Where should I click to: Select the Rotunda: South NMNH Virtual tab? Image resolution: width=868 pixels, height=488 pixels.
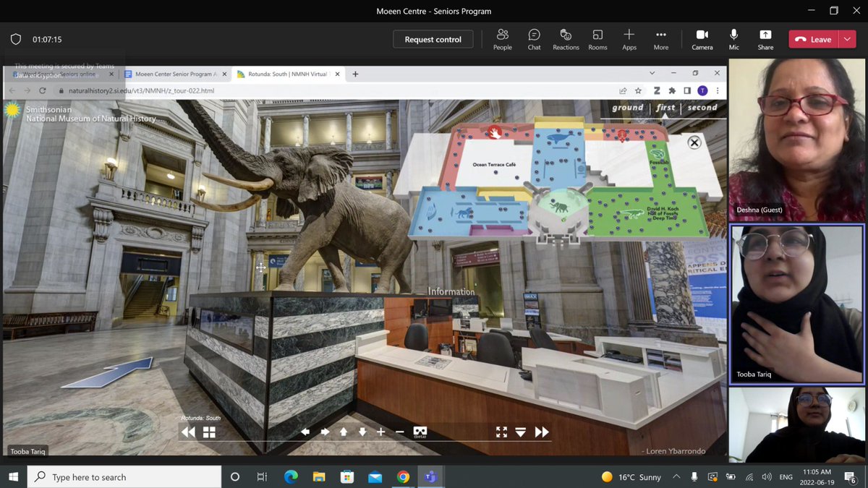click(289, 74)
